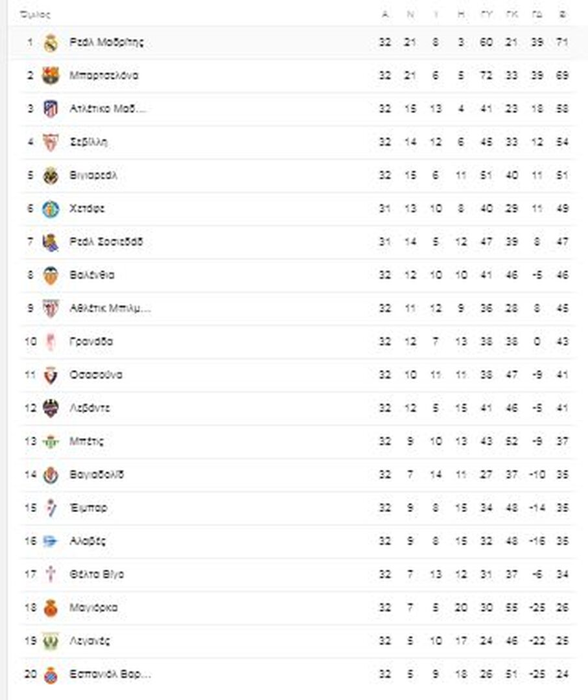
Task: Click the Όμιλος column header
Action: click(35, 14)
